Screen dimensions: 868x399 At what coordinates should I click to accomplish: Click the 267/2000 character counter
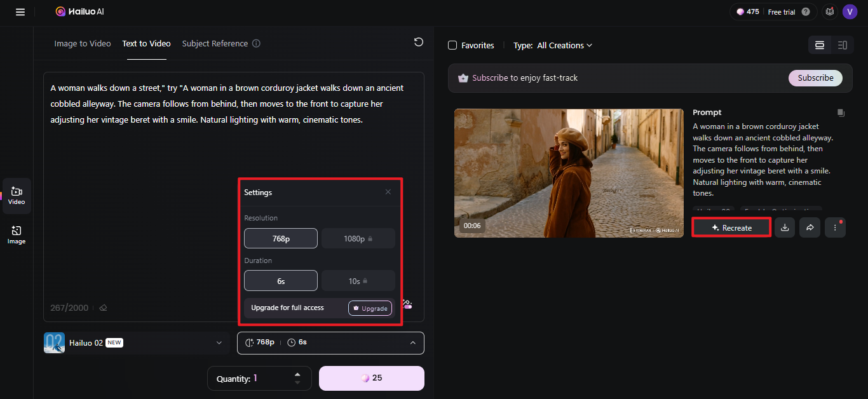69,308
